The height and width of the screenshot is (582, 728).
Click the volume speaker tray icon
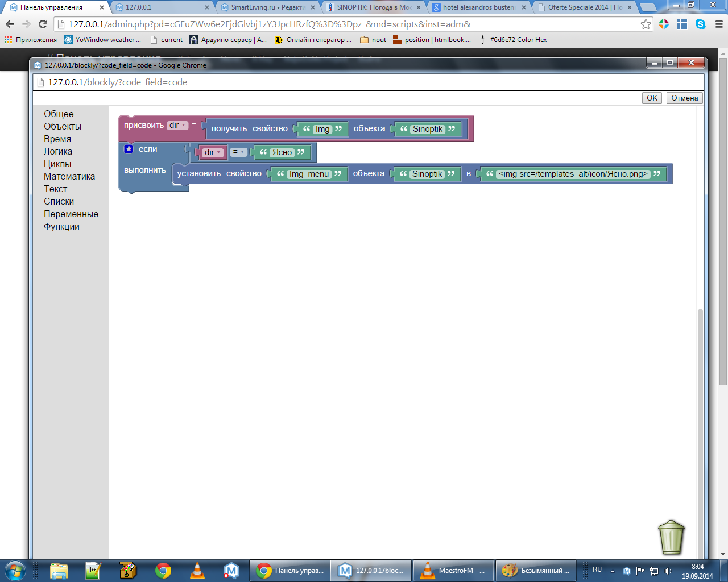coord(668,571)
